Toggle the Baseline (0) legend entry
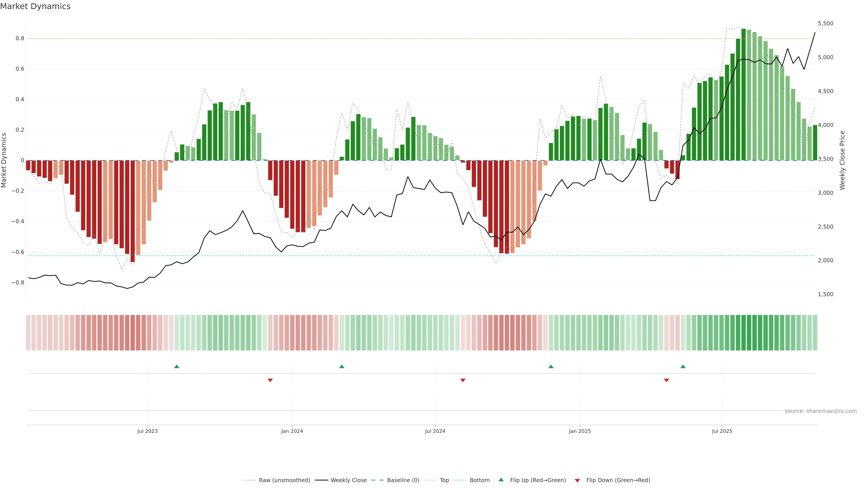The width and height of the screenshot is (868, 488). point(403,480)
